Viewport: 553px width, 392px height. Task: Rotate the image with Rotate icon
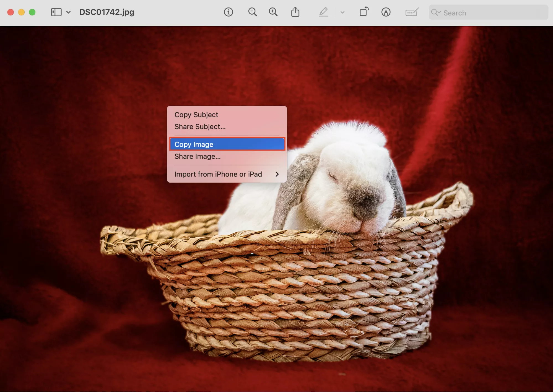click(x=364, y=12)
